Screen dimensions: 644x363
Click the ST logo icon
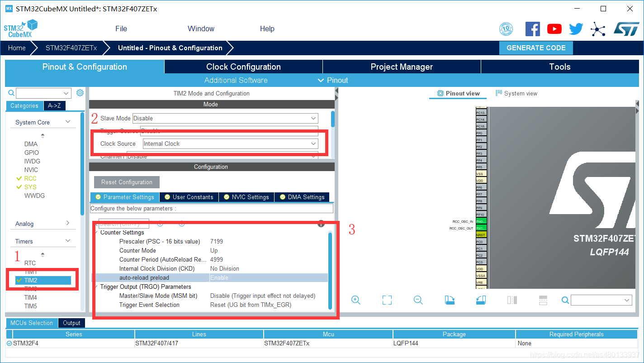point(626,29)
